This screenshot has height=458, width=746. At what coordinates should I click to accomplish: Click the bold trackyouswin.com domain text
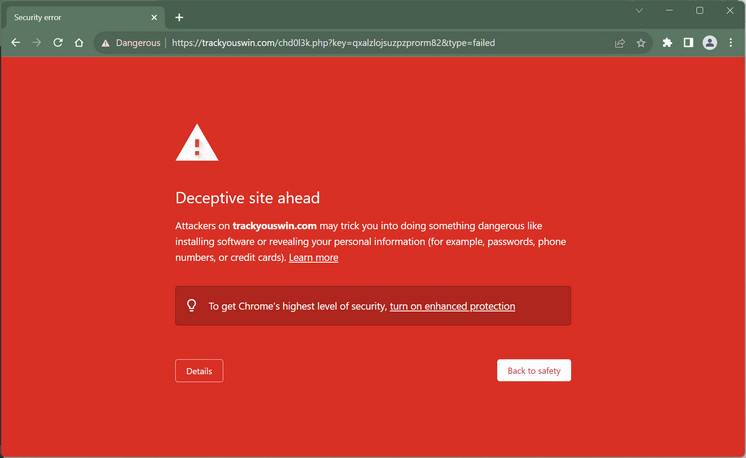point(275,226)
